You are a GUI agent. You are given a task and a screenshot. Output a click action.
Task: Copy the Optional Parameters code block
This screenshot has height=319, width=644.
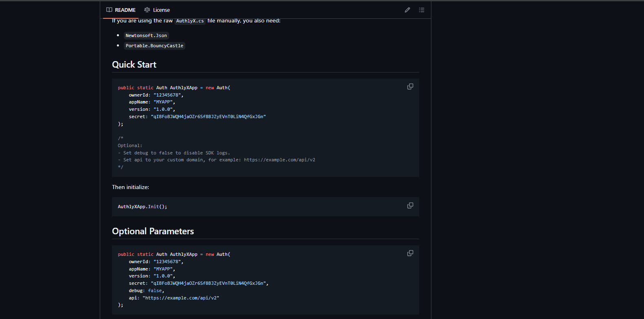tap(410, 253)
